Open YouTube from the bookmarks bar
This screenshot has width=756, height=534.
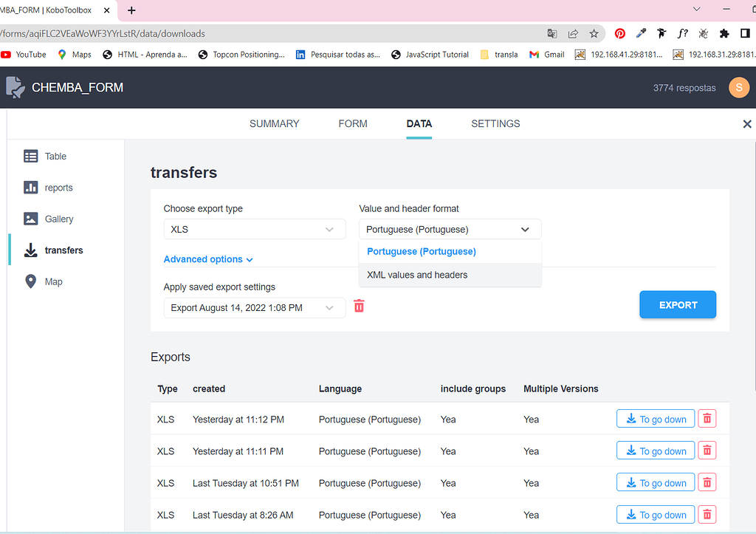tap(24, 54)
